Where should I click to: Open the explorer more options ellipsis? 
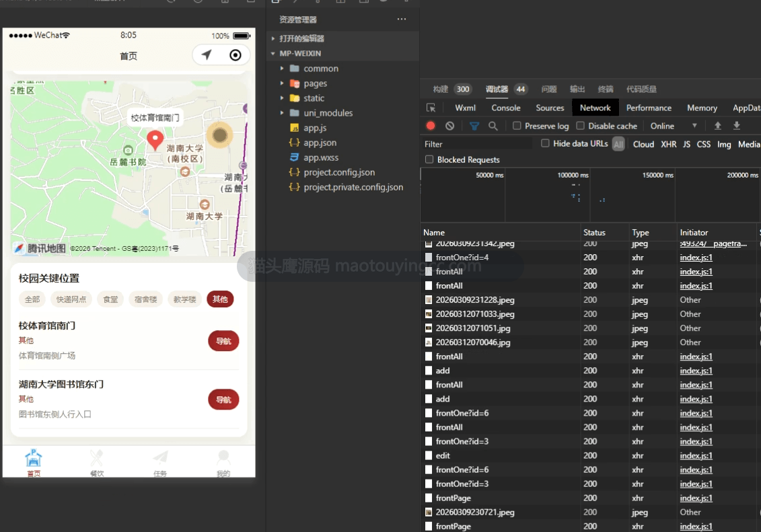coord(402,19)
